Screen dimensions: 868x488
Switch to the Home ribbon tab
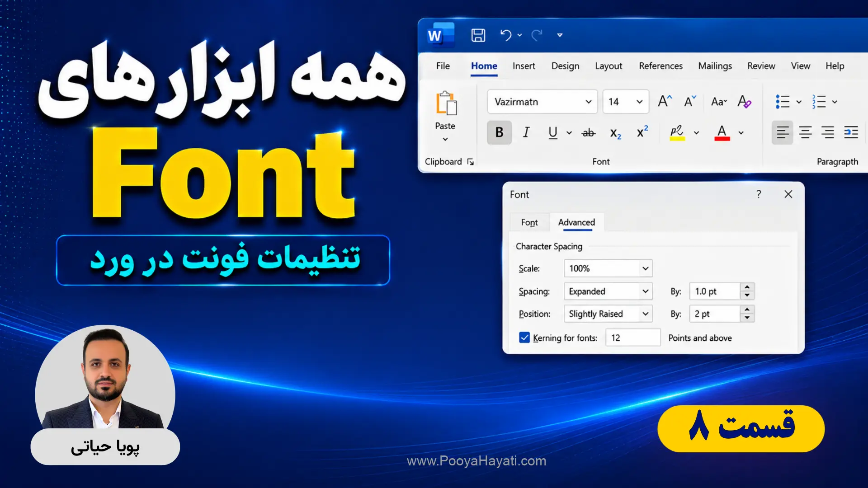point(484,66)
